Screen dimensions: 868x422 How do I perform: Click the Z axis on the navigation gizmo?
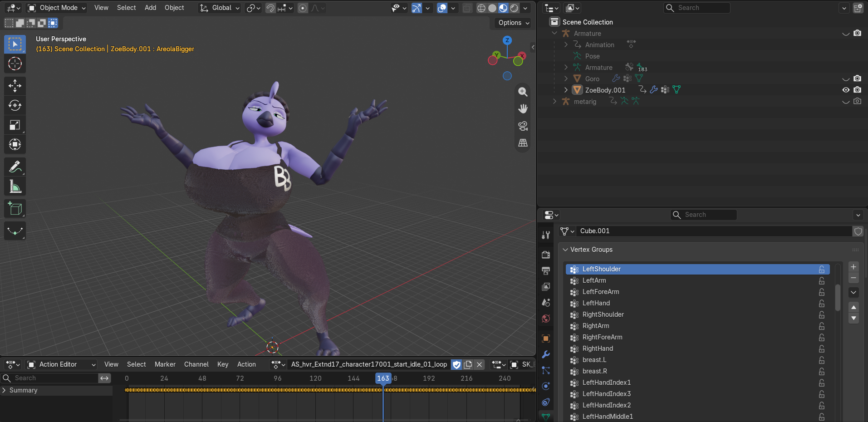point(507,40)
